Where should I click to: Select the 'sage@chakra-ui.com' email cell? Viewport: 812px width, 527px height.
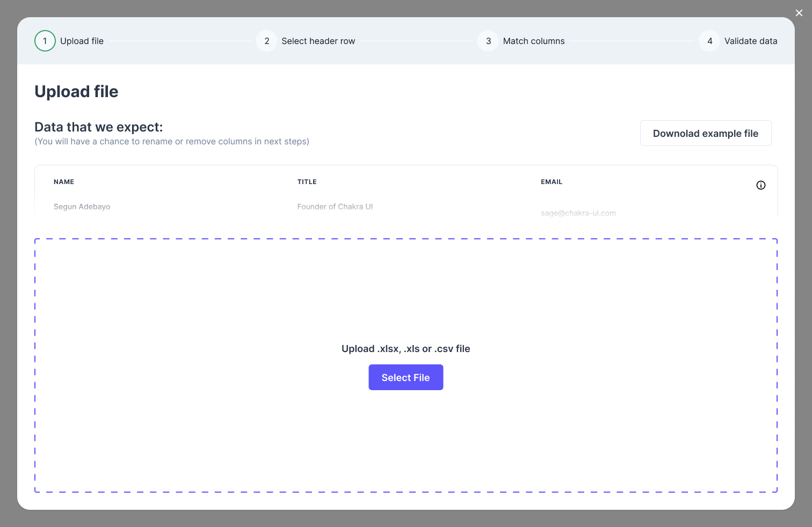(578, 213)
